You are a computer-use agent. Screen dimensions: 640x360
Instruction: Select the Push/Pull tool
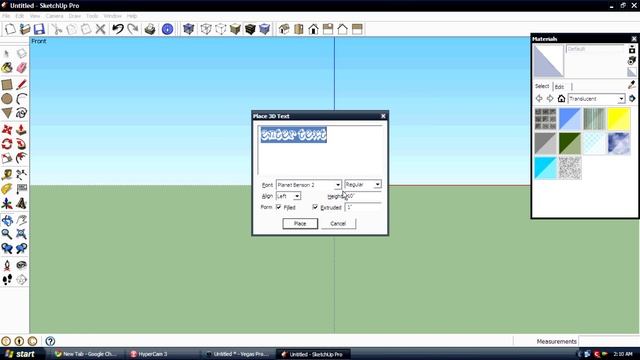point(22,130)
